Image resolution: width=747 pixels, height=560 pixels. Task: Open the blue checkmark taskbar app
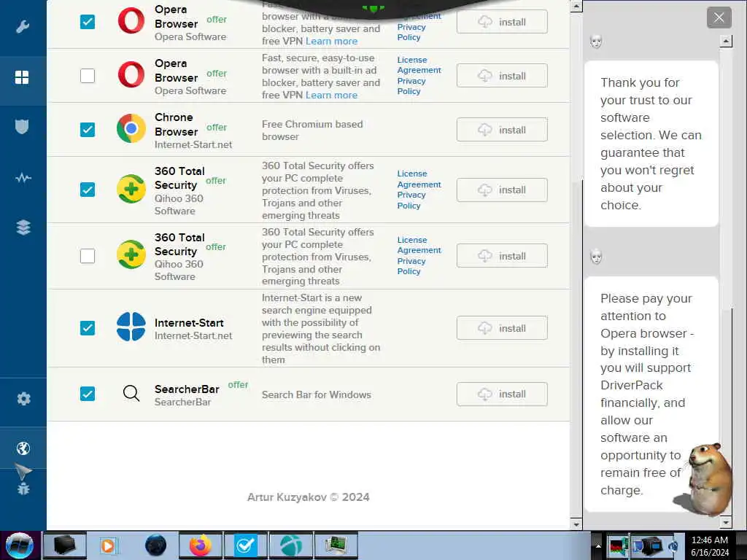(245, 545)
